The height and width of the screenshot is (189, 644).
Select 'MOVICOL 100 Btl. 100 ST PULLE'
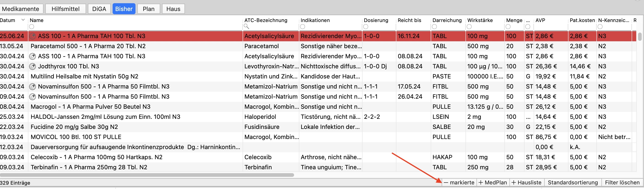click(318, 137)
